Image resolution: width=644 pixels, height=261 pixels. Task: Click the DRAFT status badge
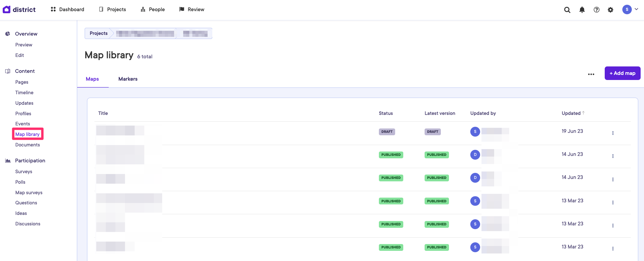[387, 132]
